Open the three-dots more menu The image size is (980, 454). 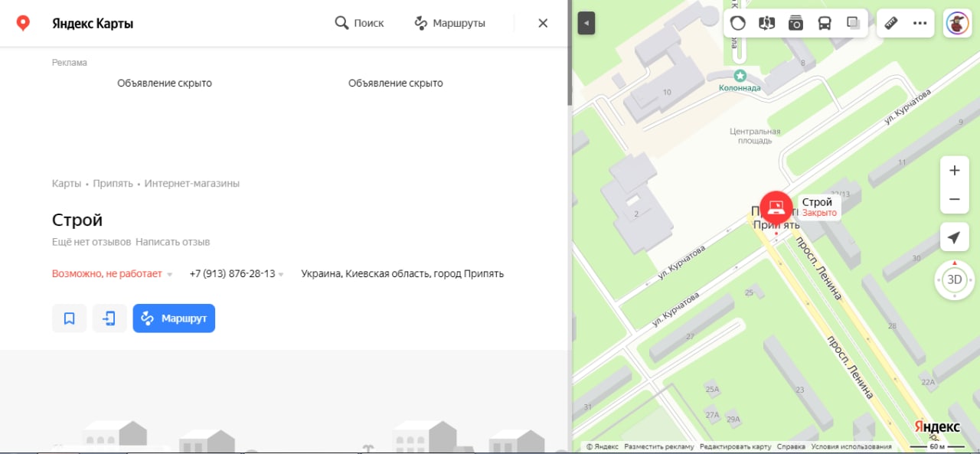tap(920, 23)
